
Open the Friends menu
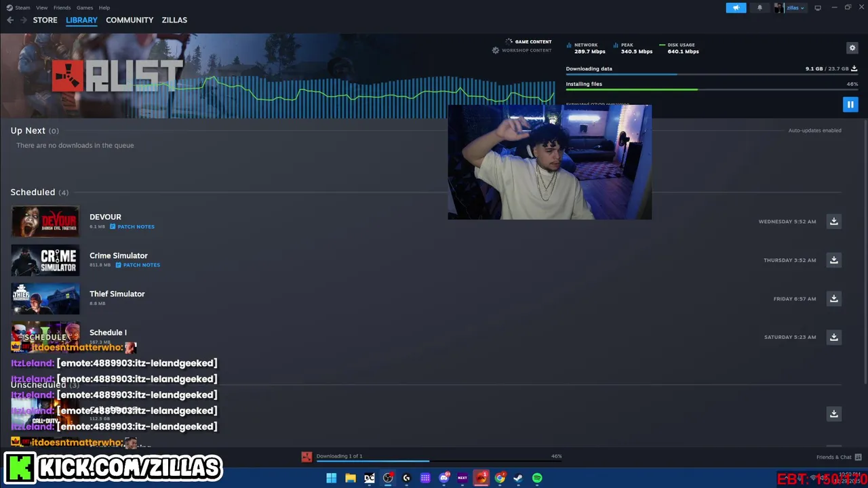[x=62, y=7]
